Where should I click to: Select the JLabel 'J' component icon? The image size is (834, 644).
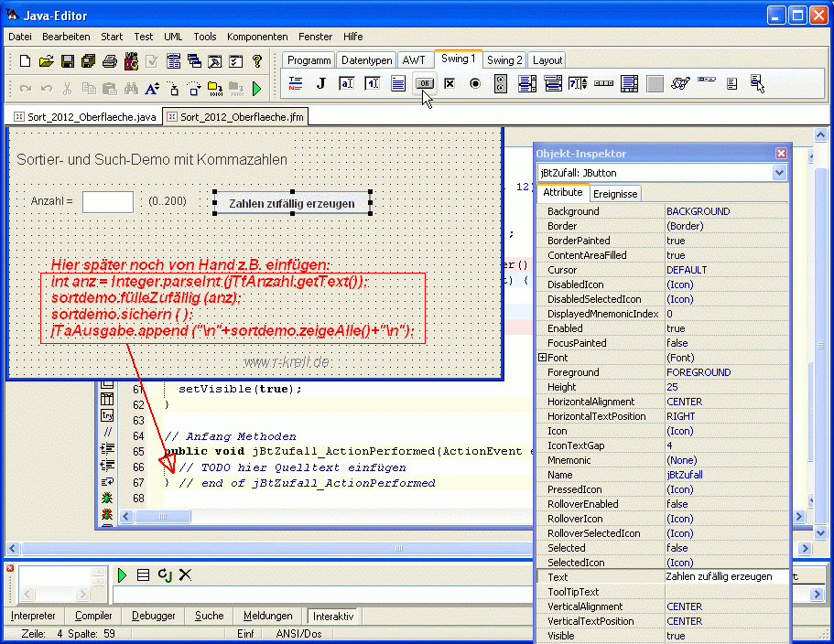321,83
